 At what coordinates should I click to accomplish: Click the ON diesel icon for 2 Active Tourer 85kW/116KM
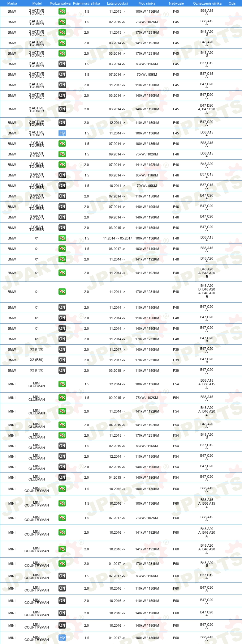click(x=62, y=64)
